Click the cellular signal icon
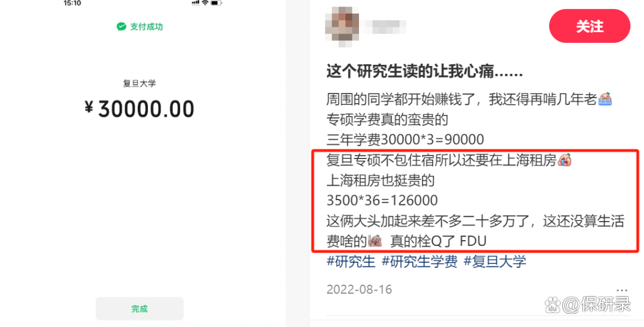 (196, 3)
